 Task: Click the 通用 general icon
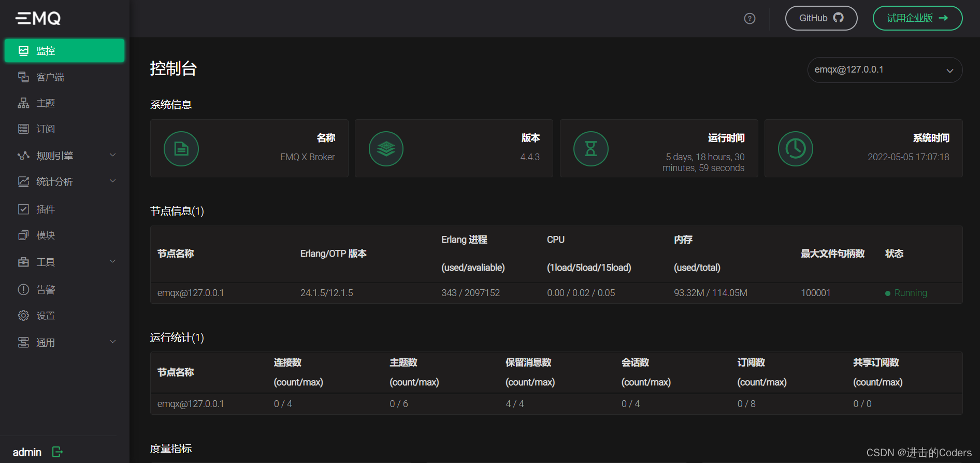[x=23, y=343]
